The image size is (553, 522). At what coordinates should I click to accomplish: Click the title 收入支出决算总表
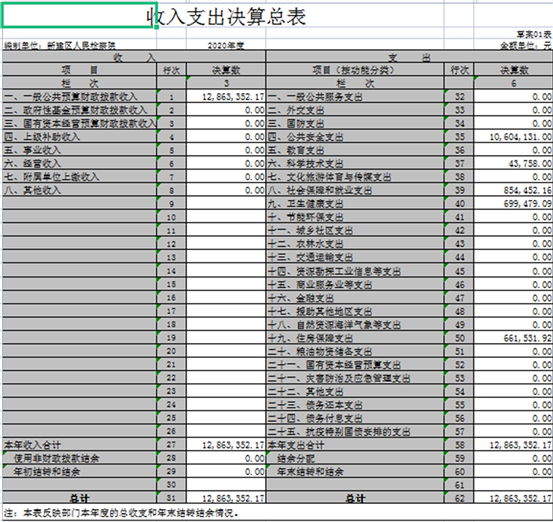click(226, 16)
